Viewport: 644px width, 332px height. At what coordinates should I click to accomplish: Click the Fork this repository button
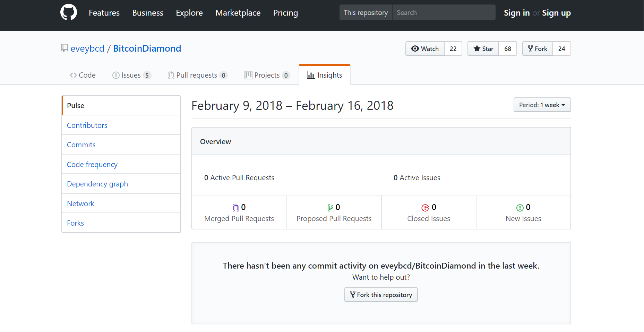click(381, 295)
